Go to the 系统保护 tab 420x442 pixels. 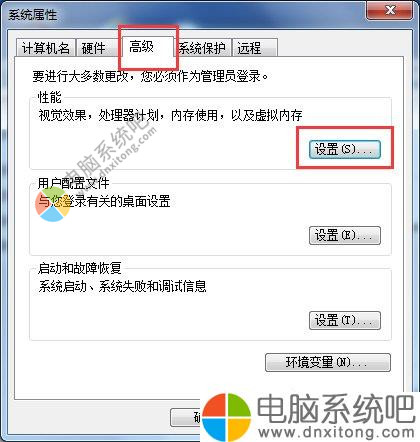click(202, 48)
